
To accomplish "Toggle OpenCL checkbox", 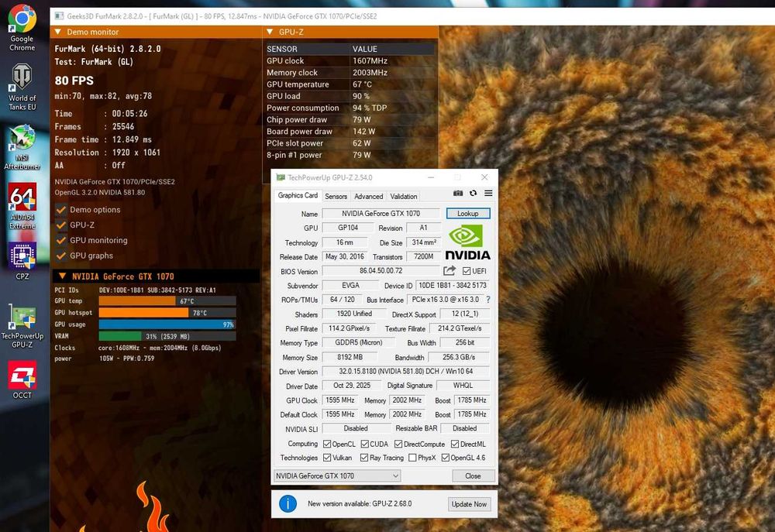I will pyautogui.click(x=327, y=444).
